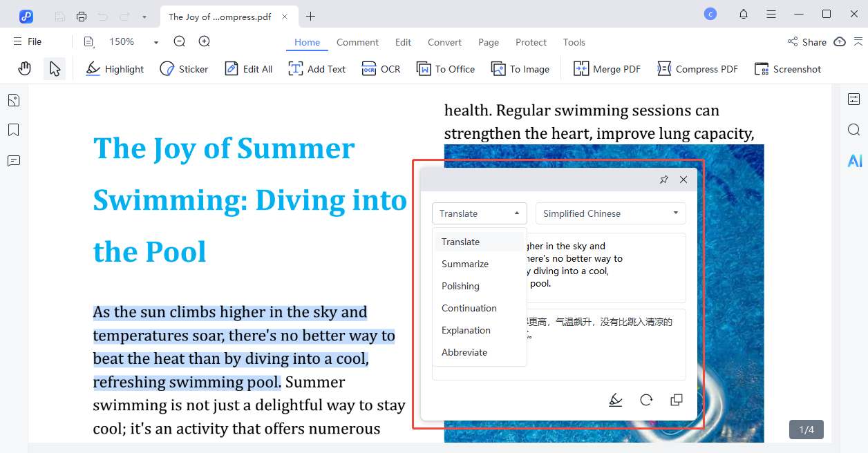The width and height of the screenshot is (868, 453).
Task: Copy the translation result
Action: tap(677, 400)
